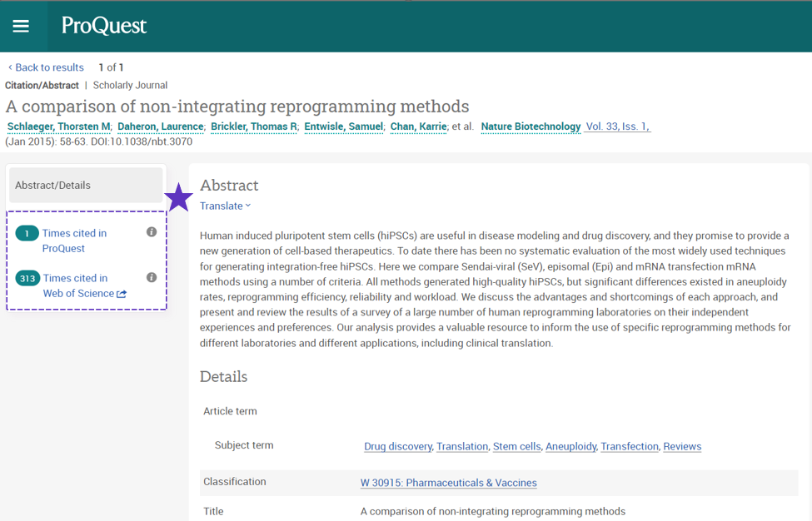812x521 pixels.
Task: Open author Chan, Karrie
Action: (419, 127)
